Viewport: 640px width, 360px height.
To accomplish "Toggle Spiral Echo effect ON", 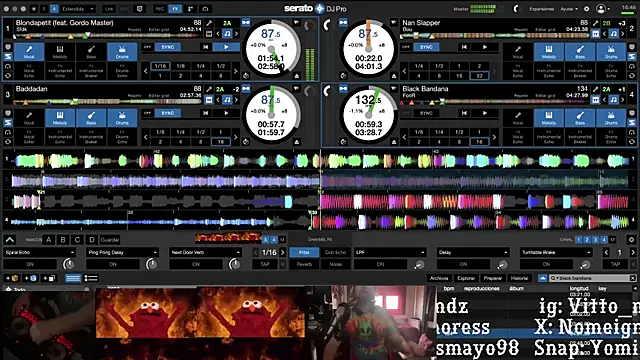I will click(30, 264).
